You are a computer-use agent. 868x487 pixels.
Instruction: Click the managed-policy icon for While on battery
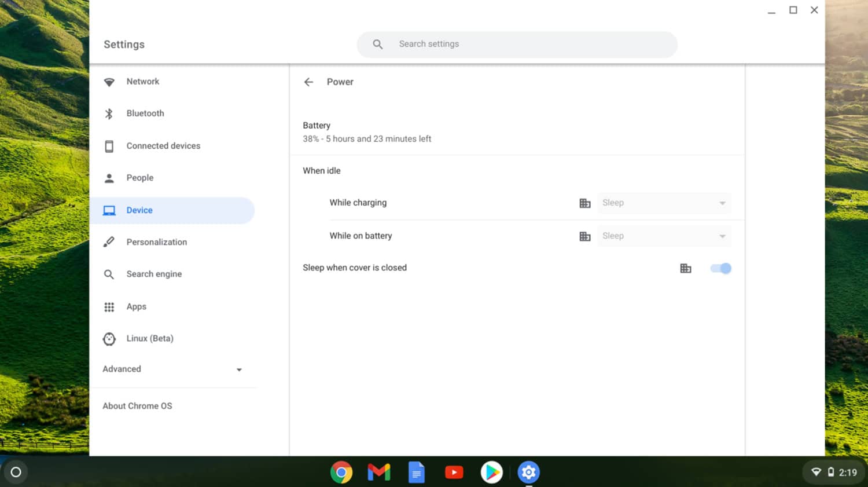585,236
